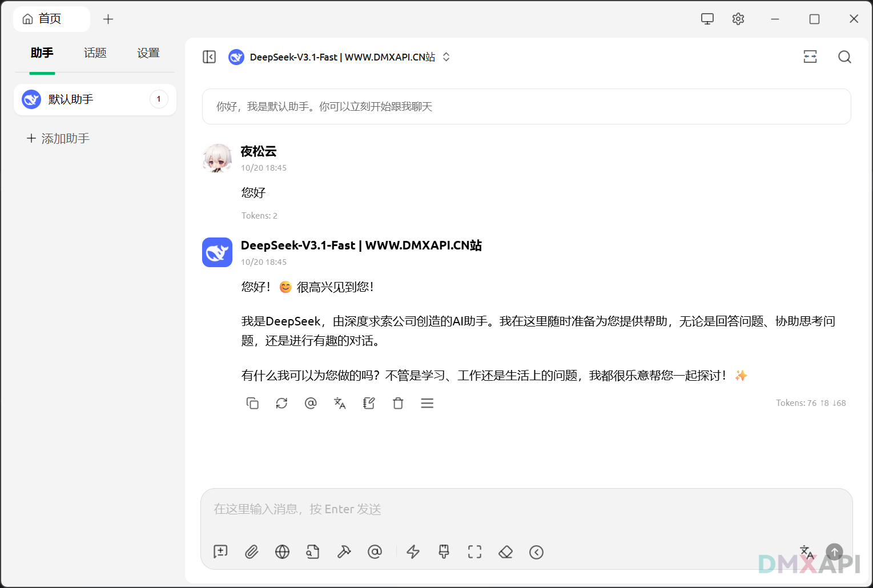Click 添加助手 to add an assistant

[x=58, y=139]
